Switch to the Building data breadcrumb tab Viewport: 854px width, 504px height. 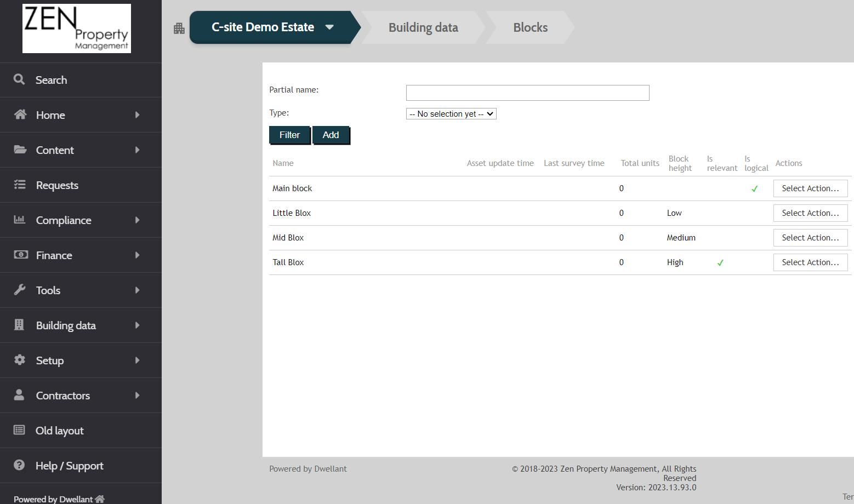coord(423,27)
